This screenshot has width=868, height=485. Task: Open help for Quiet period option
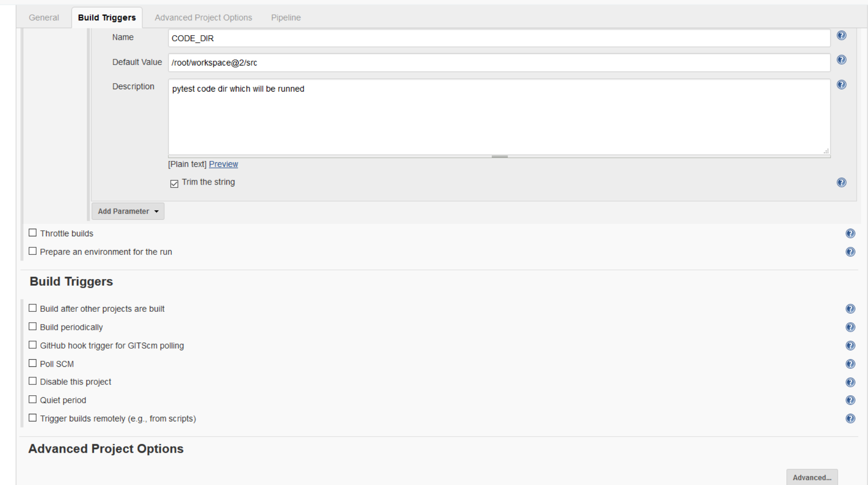pyautogui.click(x=850, y=401)
